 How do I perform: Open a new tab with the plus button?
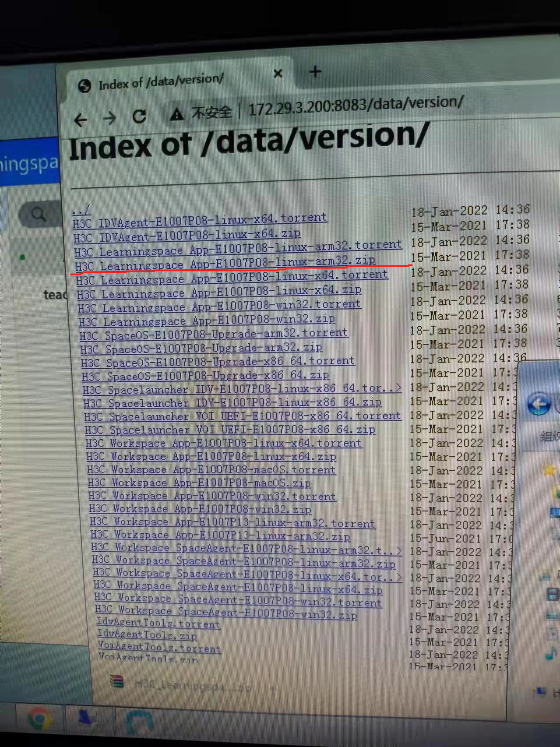pyautogui.click(x=315, y=72)
